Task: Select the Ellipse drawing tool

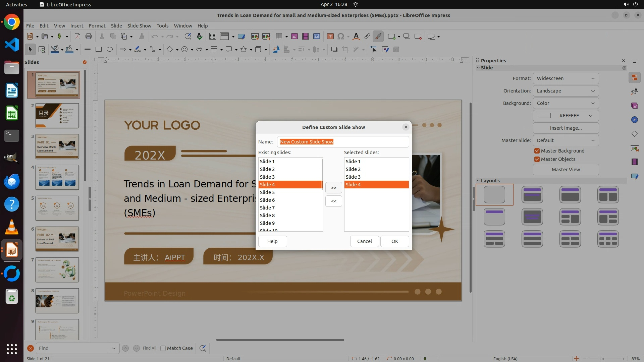Action: click(109, 49)
